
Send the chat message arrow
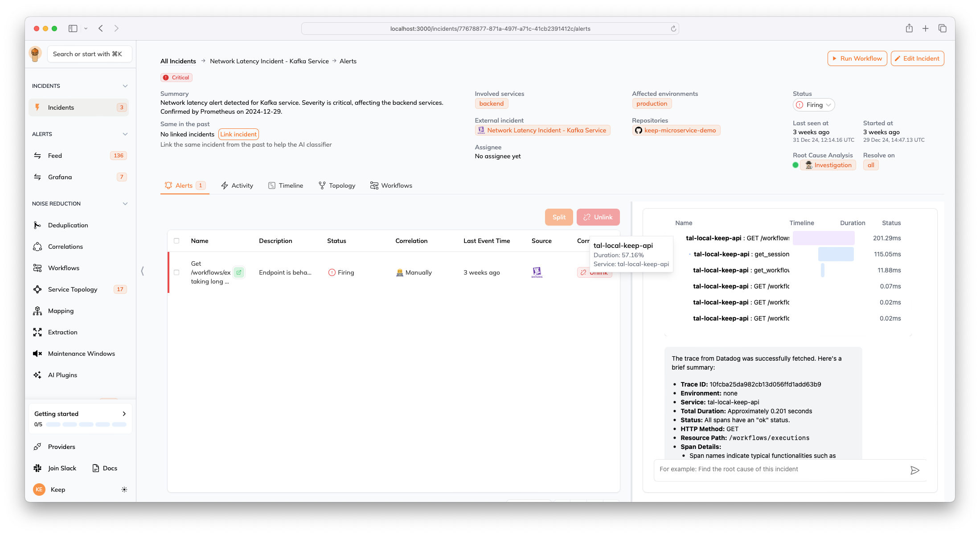[914, 470]
